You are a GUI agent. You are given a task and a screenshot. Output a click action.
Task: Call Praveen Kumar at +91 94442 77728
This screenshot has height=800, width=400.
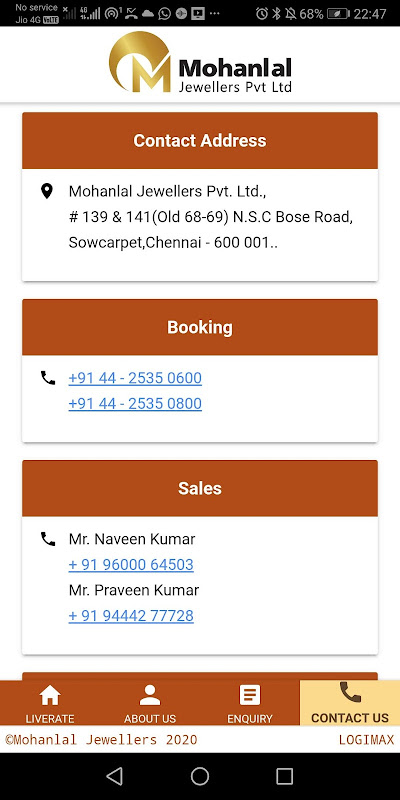point(131,616)
